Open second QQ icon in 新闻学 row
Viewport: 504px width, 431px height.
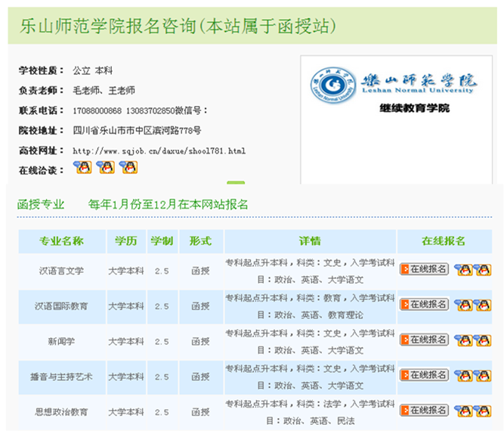click(482, 340)
